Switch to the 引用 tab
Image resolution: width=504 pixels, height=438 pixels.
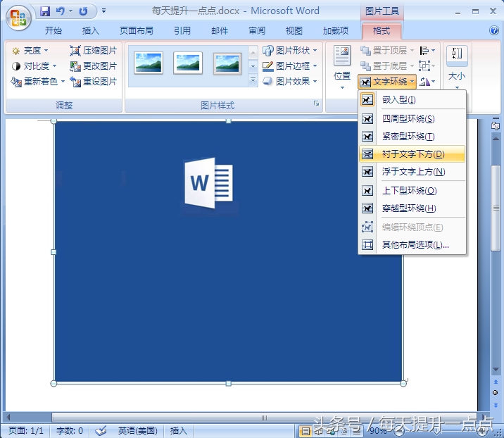[x=182, y=30]
